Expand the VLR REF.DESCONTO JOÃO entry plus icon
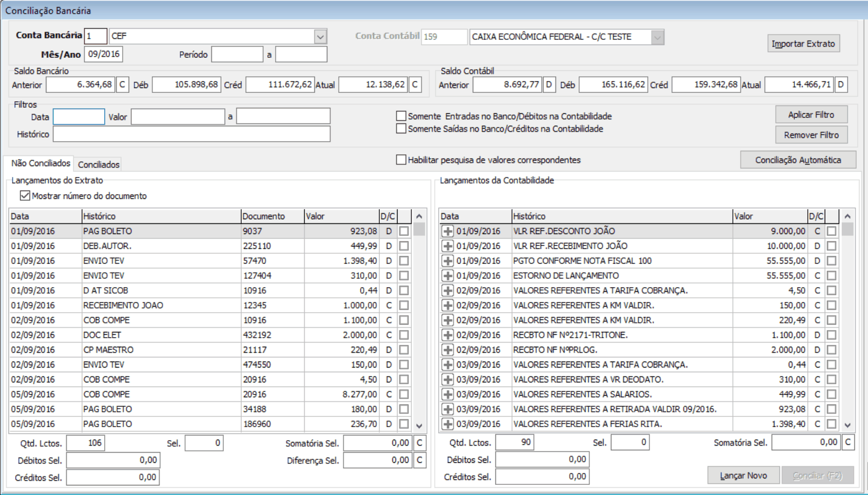Viewport: 868px width, 495px height. click(448, 231)
